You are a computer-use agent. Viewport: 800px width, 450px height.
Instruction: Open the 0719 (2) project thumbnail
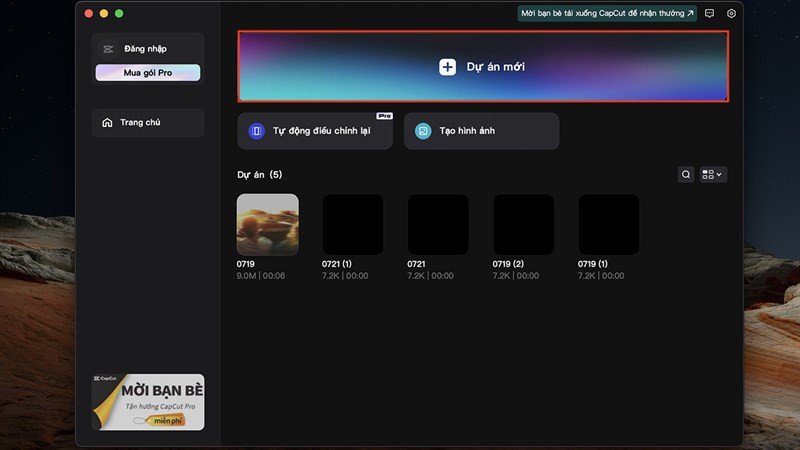pyautogui.click(x=523, y=224)
